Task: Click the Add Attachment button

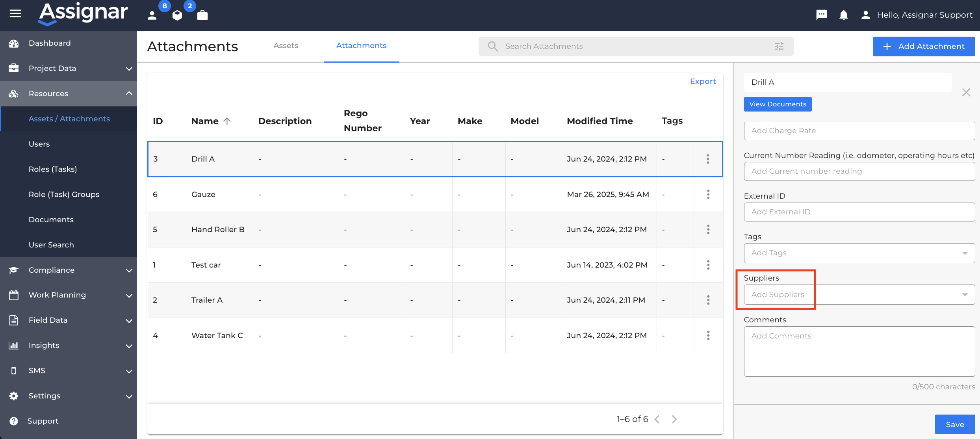Action: coord(924,47)
